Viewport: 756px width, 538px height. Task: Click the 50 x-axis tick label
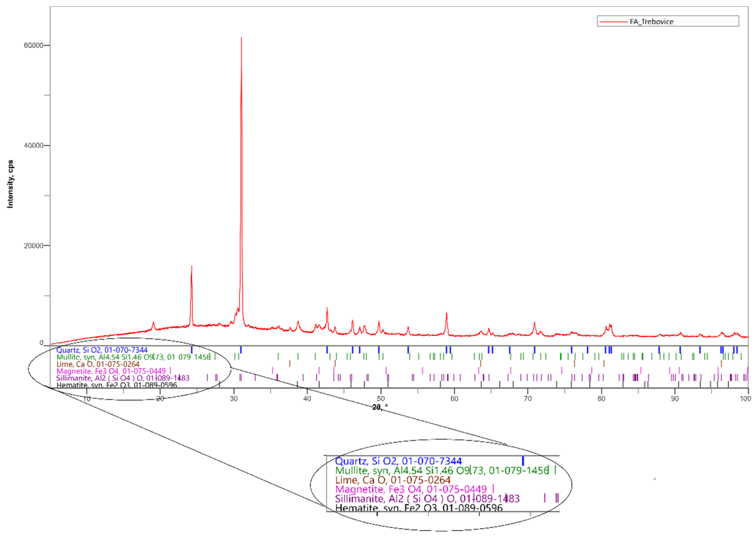(381, 399)
